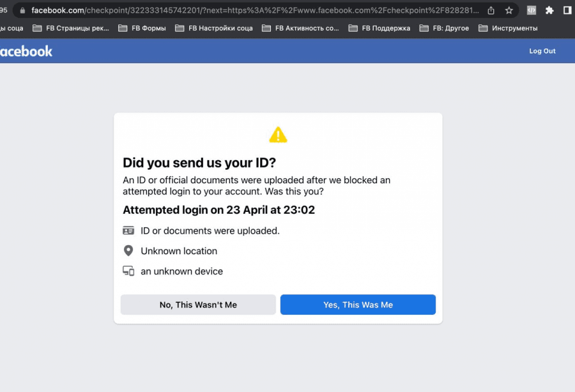Open FB Настройки соца bookmarks folder
This screenshot has width=575, height=392.
[214, 28]
